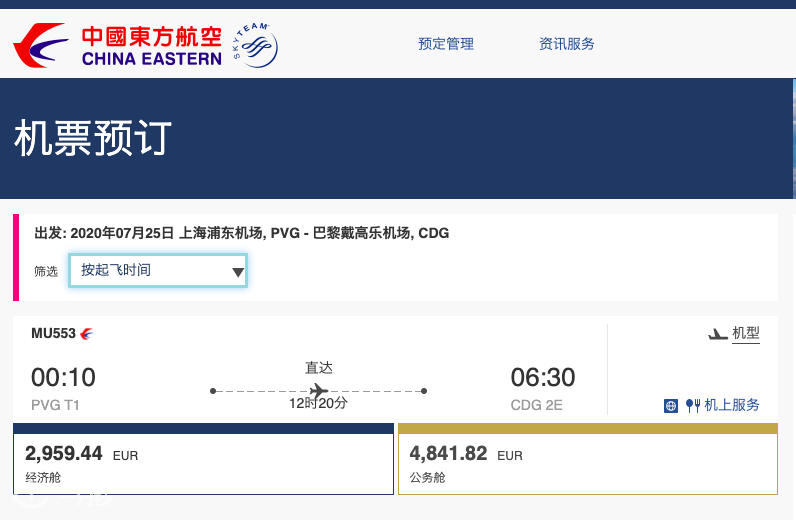Screen dimensions: 796x520
Task: Click the airplane icon beside 机型
Action: [718, 334]
